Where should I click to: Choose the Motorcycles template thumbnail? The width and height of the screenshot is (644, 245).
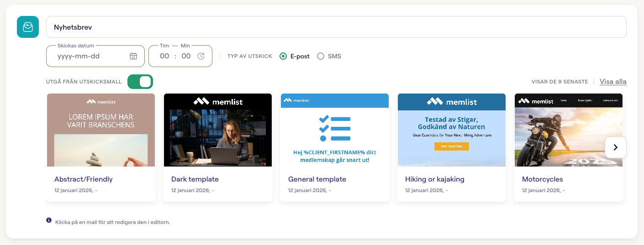point(569,130)
